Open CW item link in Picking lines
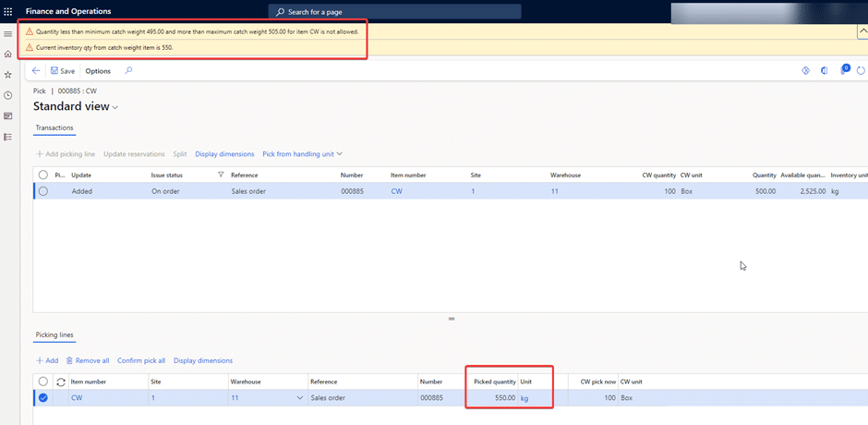The height and width of the screenshot is (425, 868). pyautogui.click(x=77, y=398)
